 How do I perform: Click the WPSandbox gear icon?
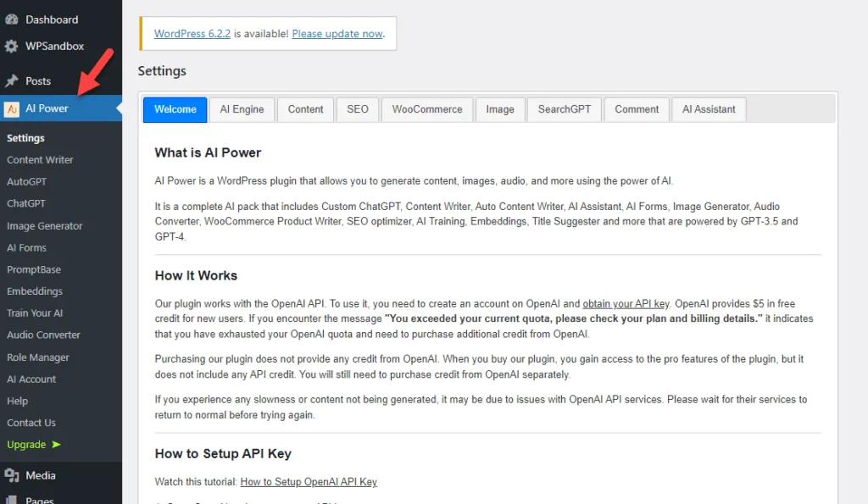pos(12,46)
